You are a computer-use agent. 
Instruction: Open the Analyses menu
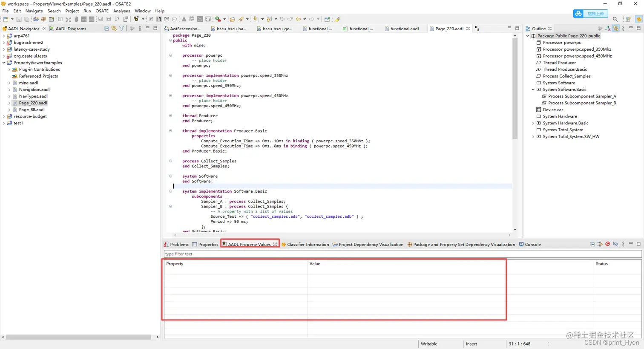(121, 11)
